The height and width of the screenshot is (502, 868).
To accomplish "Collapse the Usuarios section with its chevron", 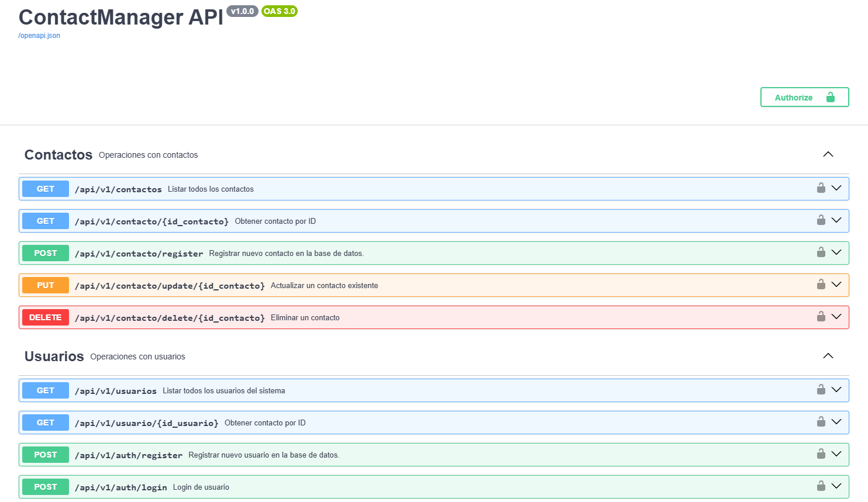I will tap(828, 356).
